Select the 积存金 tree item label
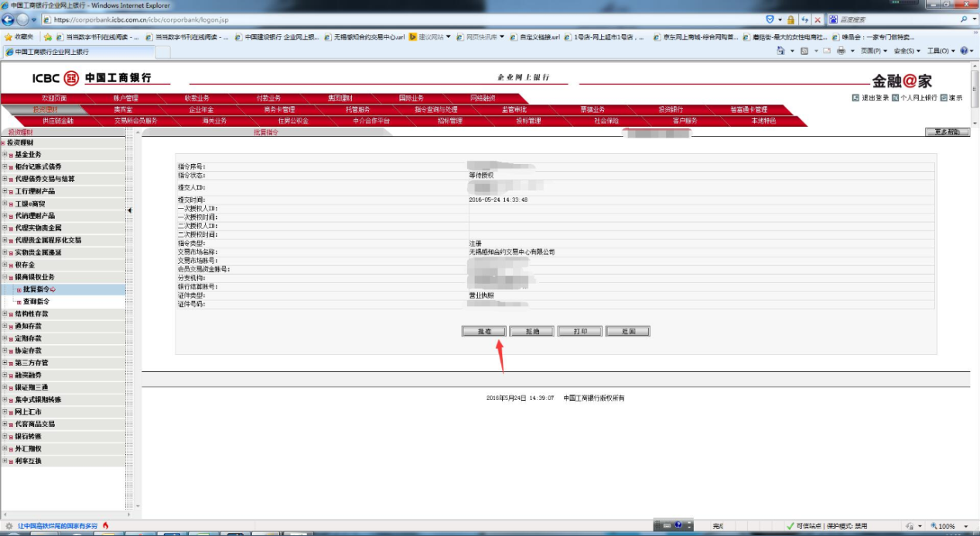The width and height of the screenshot is (980, 536). point(25,265)
